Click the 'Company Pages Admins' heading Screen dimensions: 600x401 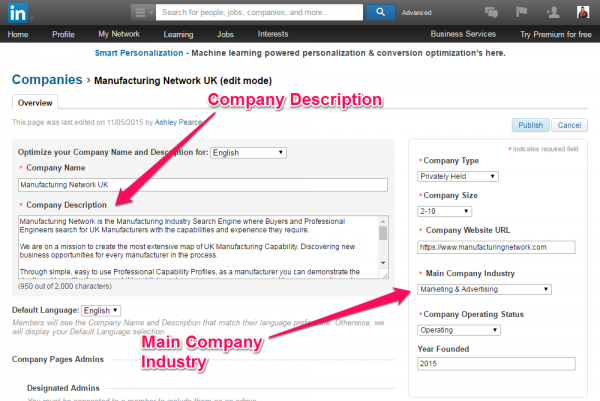(58, 359)
